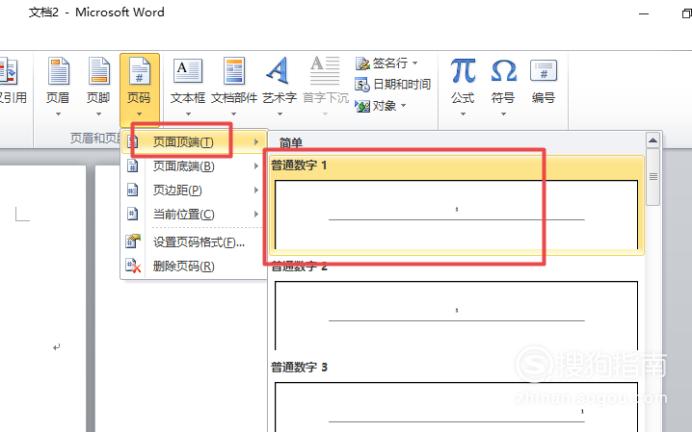Expand the dropdown arrow beside 对象
This screenshot has height=432, width=692.
coord(403,106)
